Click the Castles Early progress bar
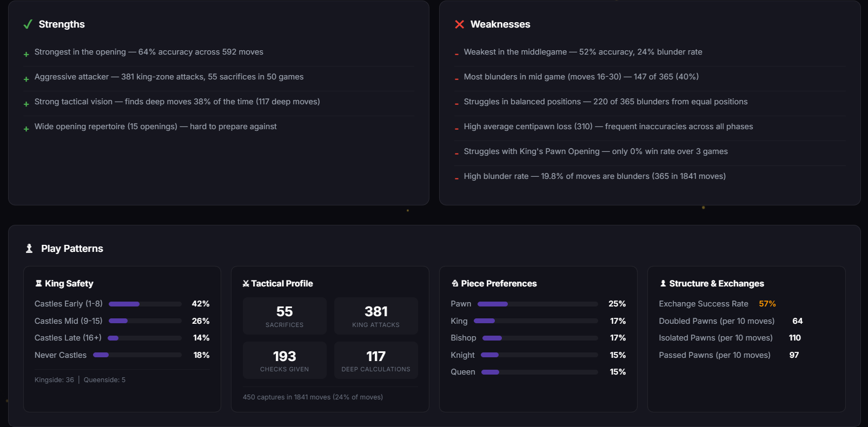This screenshot has height=427, width=868. tap(145, 304)
